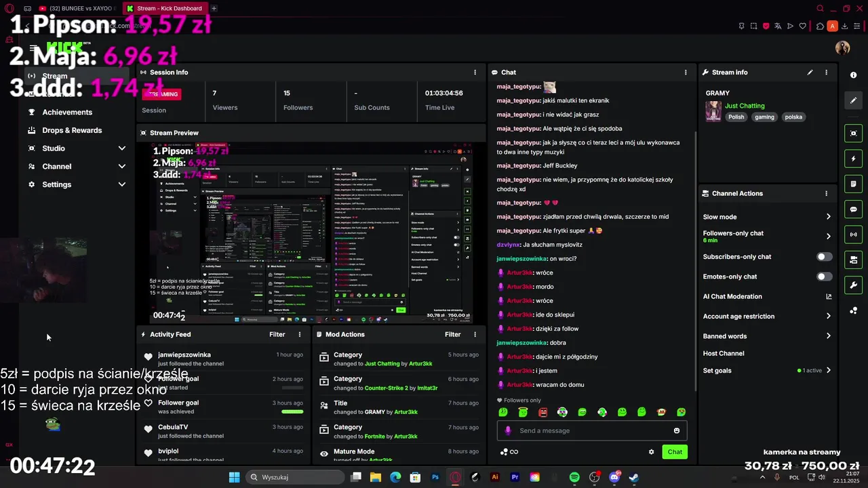Viewport: 868px width, 488px height.
Task: Toggle broadcast Session Info icon in right sidebar
Action: click(x=854, y=235)
